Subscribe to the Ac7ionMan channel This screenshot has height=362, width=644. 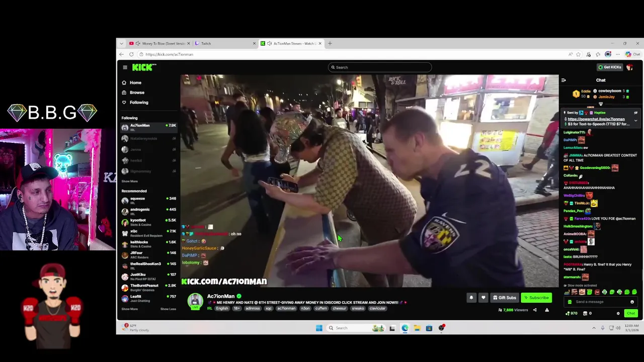point(536,298)
